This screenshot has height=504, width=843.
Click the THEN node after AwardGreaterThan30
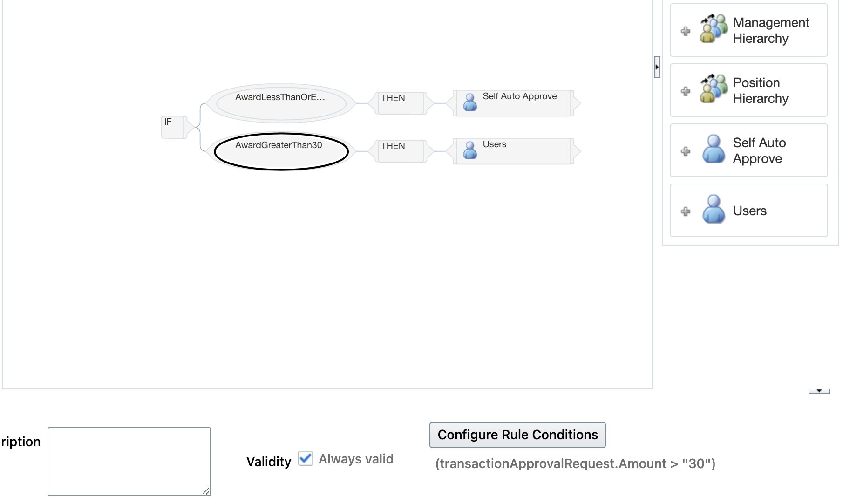(x=401, y=151)
